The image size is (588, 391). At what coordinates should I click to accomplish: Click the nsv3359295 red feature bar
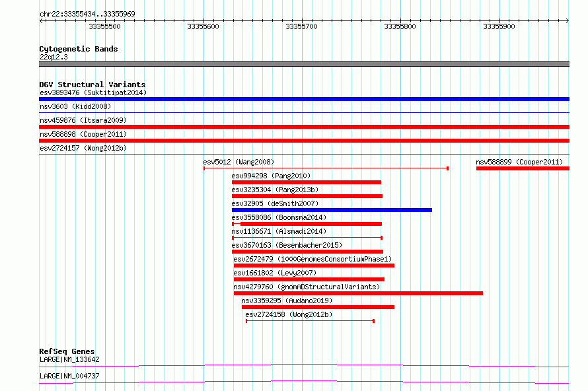tap(318, 307)
